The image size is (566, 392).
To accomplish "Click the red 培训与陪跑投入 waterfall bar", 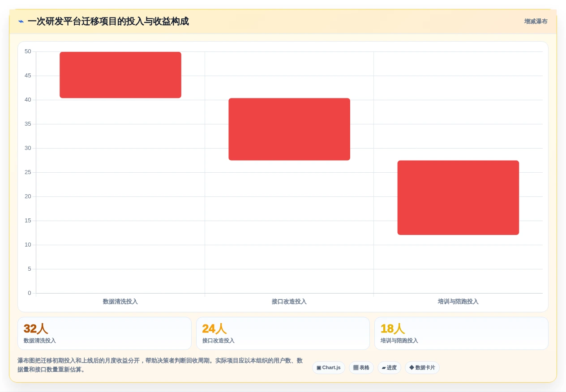I will click(458, 198).
